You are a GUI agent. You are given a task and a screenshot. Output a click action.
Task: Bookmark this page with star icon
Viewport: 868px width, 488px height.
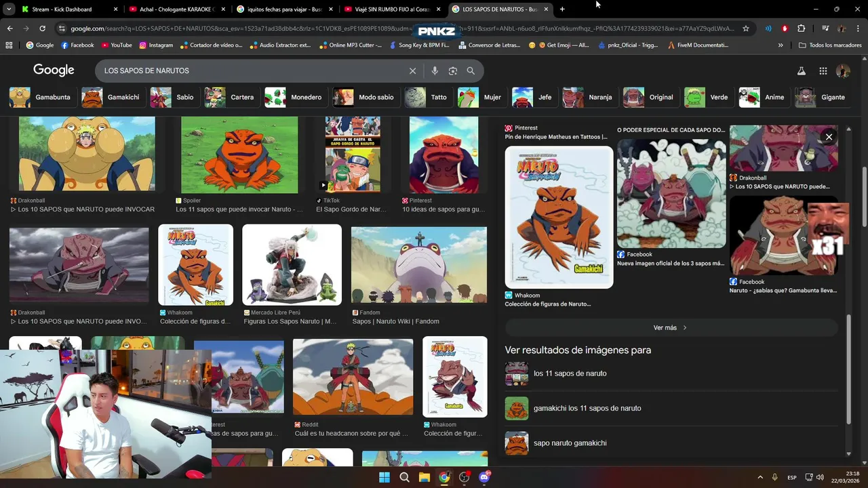pyautogui.click(x=746, y=28)
